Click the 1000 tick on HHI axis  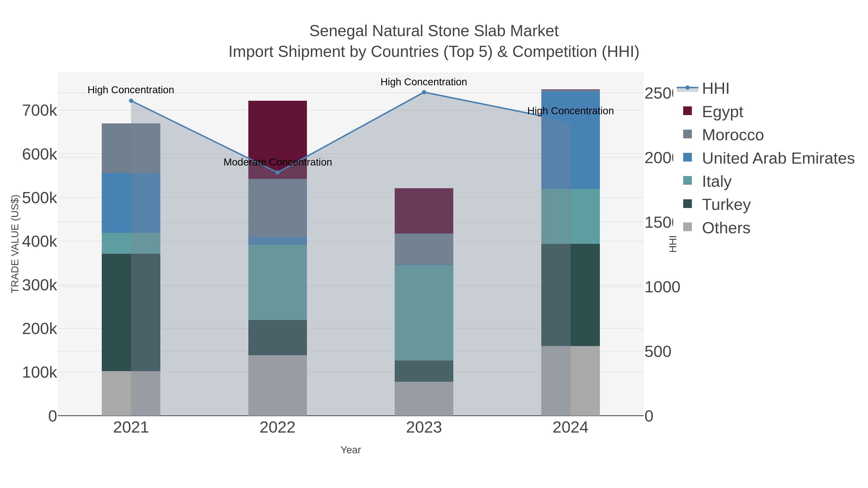click(x=663, y=287)
